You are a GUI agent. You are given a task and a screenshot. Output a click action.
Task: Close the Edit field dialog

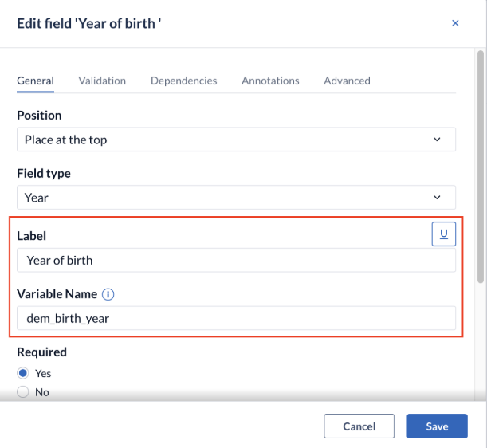[455, 23]
